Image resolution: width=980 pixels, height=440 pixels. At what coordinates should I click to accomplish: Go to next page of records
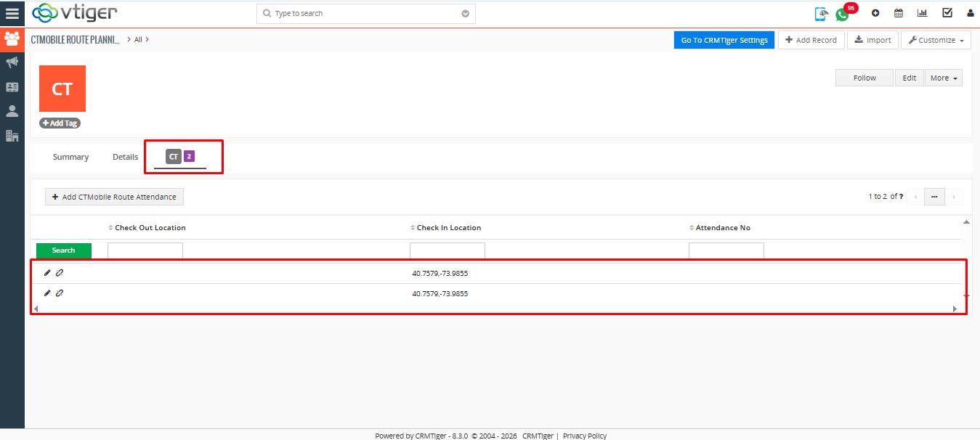pos(954,196)
